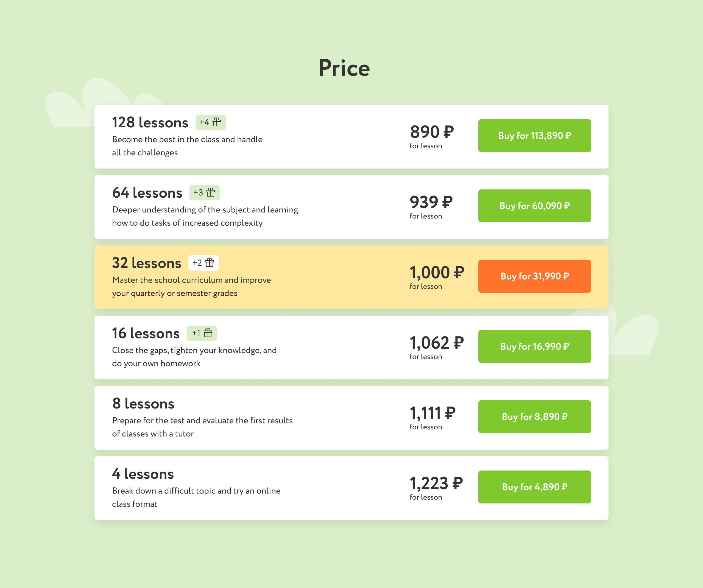This screenshot has width=703, height=588.
Task: Click the 890 ₽ per lesson price
Action: pyautogui.click(x=431, y=132)
